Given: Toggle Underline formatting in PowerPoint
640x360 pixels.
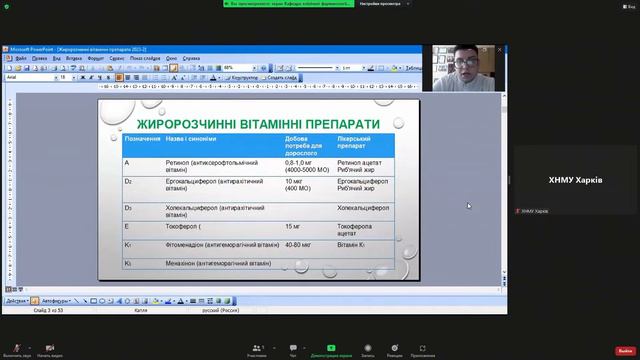Looking at the screenshot, I should pyautogui.click(x=100, y=78).
